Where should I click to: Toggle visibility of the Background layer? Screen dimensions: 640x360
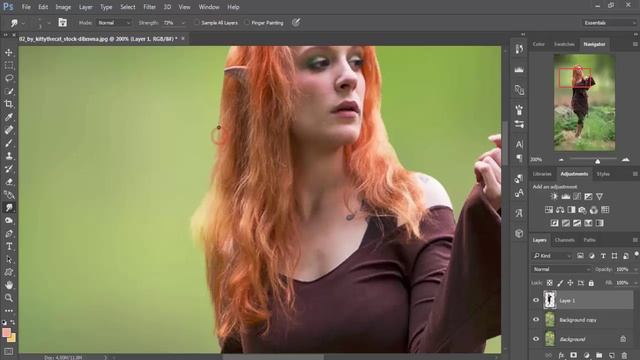click(x=536, y=339)
